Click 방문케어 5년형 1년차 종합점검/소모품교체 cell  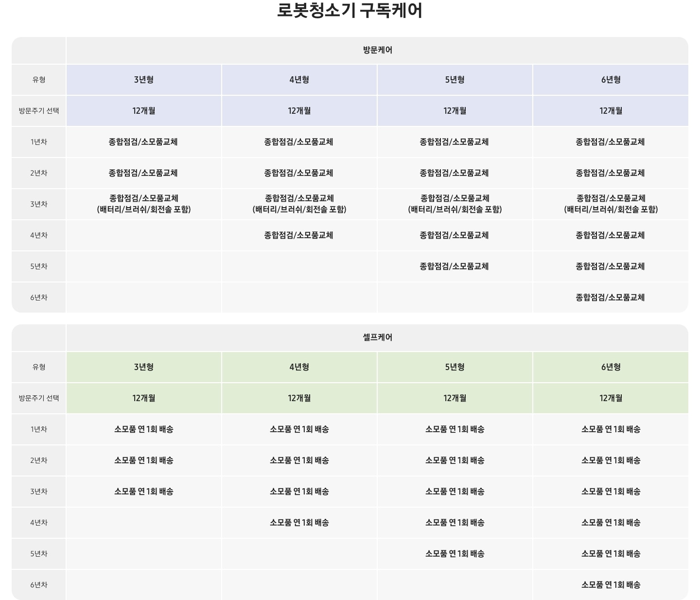[x=455, y=142]
